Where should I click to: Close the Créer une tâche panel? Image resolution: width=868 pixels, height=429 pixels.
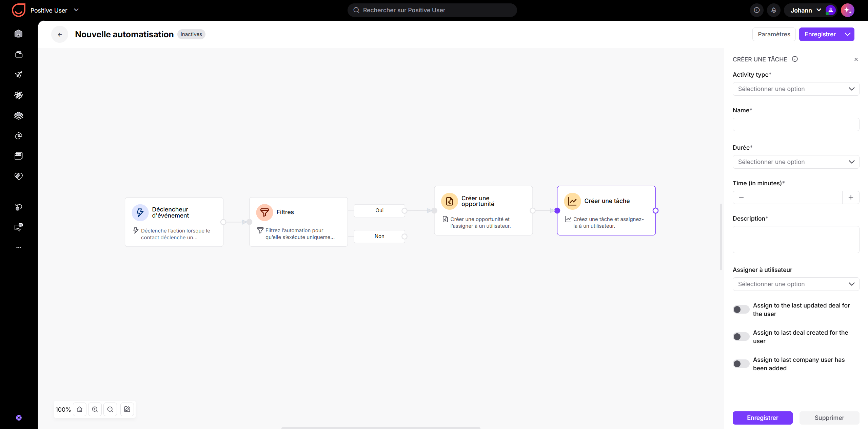[x=856, y=59]
